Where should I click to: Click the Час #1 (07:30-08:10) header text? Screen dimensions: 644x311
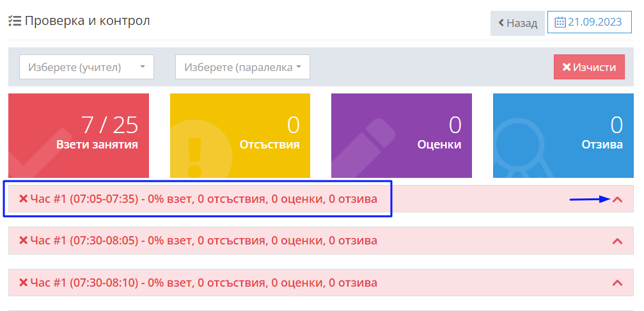(x=203, y=282)
